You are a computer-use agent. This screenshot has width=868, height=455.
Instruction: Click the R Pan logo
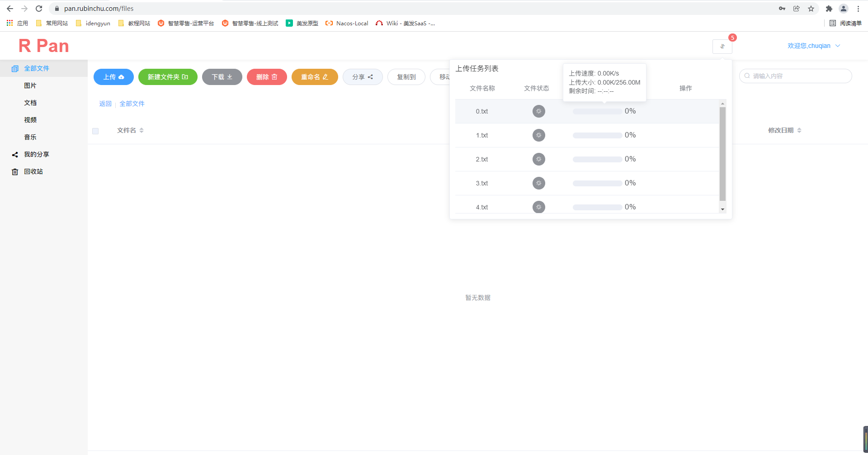44,46
